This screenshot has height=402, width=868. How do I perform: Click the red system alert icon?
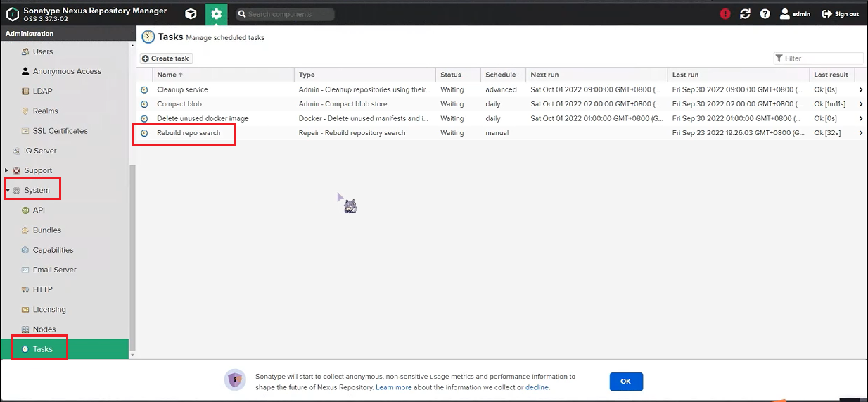coord(725,14)
